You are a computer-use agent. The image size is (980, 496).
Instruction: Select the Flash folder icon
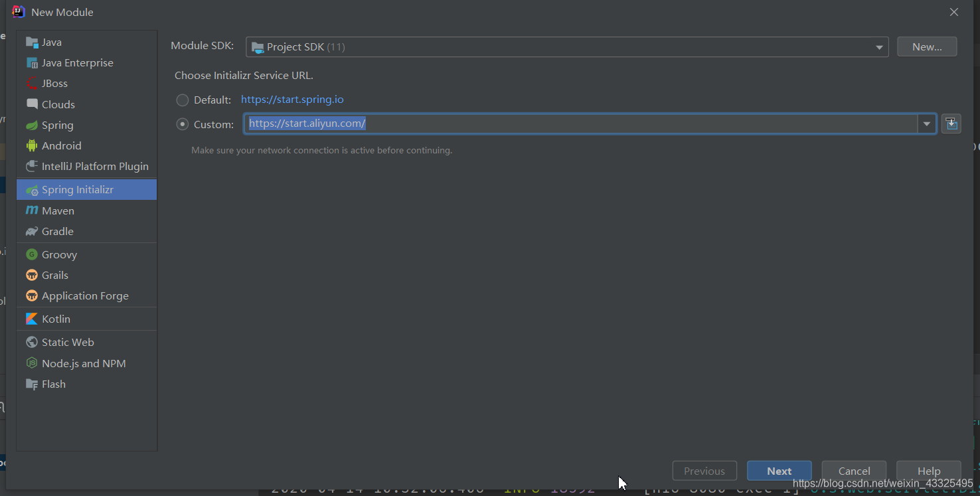click(32, 384)
